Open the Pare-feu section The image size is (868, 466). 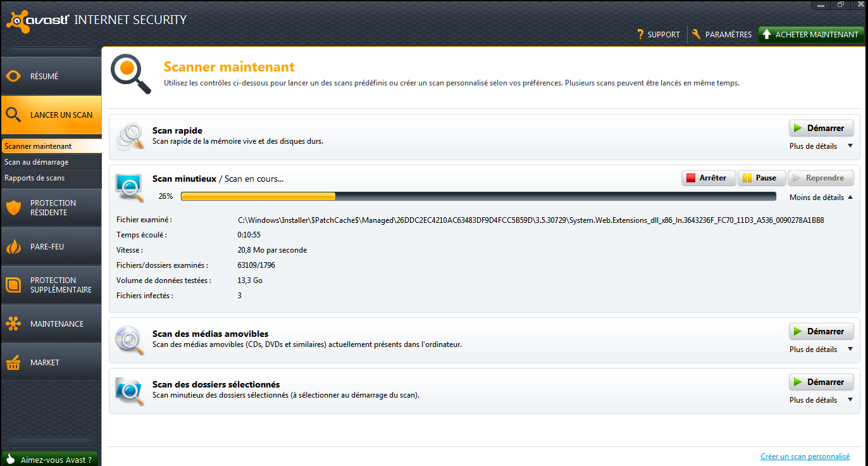tap(51, 246)
